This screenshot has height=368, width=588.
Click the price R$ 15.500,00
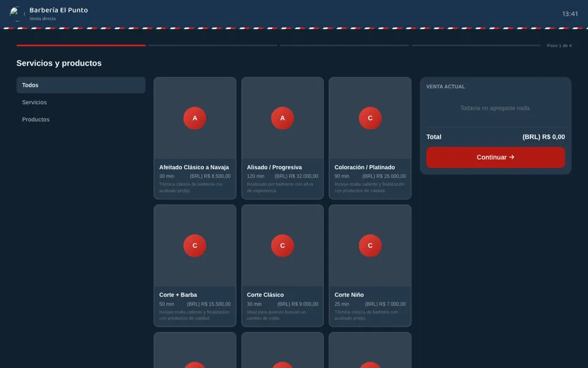click(208, 304)
